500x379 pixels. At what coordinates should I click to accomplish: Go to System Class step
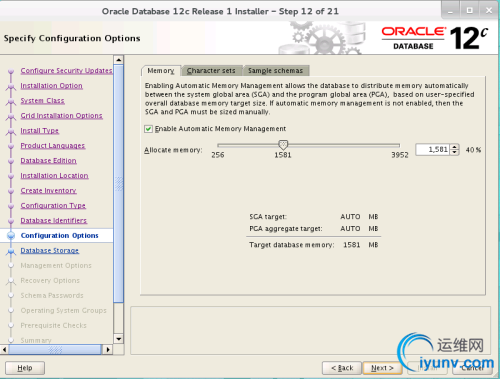(x=42, y=101)
